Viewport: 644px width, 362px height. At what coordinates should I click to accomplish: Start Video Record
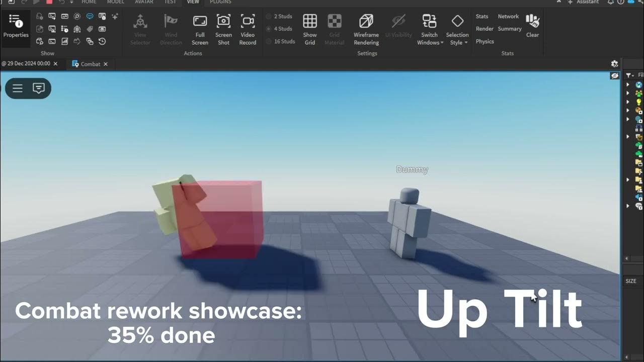[248, 29]
